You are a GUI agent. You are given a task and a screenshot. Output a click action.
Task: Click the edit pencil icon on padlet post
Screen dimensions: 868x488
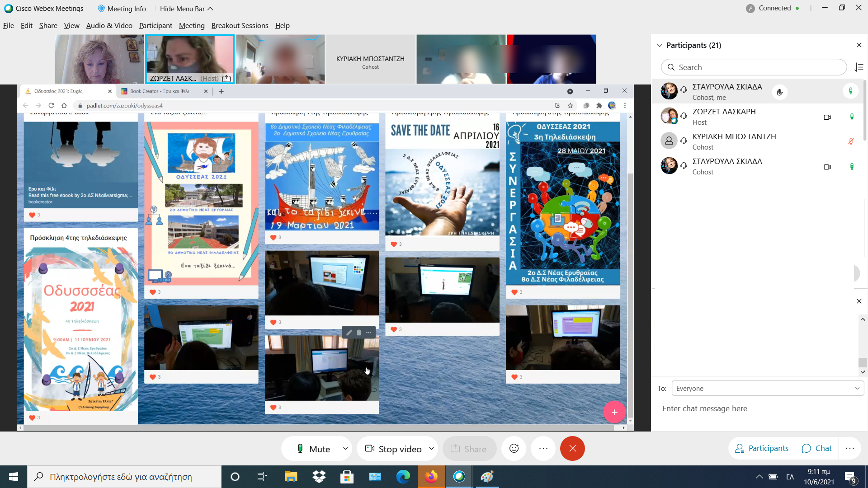click(349, 333)
